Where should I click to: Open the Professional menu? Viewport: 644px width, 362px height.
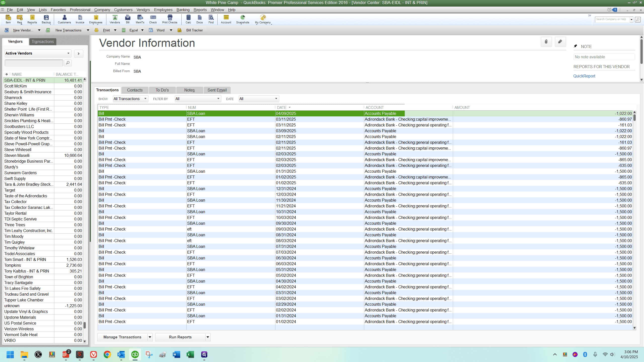tap(80, 10)
